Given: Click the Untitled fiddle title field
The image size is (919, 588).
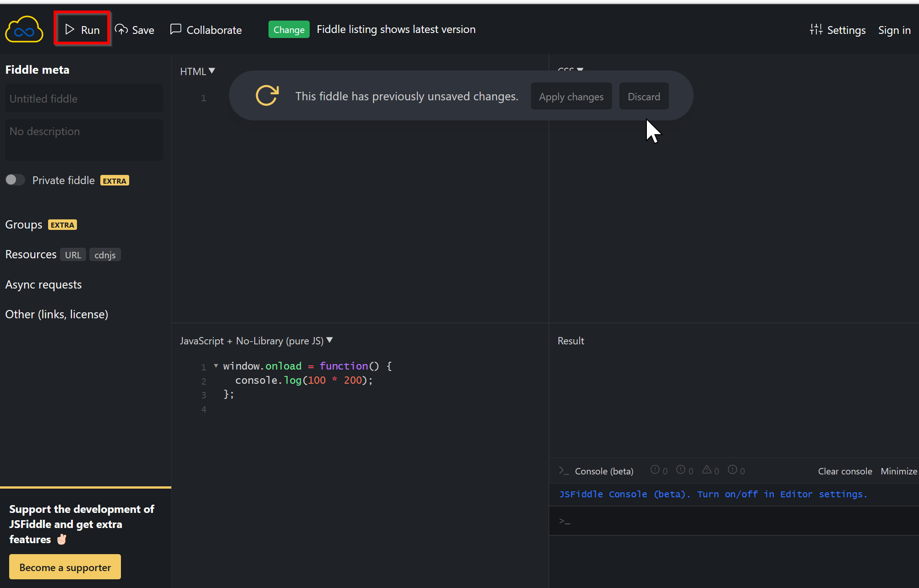Looking at the screenshot, I should (x=84, y=98).
